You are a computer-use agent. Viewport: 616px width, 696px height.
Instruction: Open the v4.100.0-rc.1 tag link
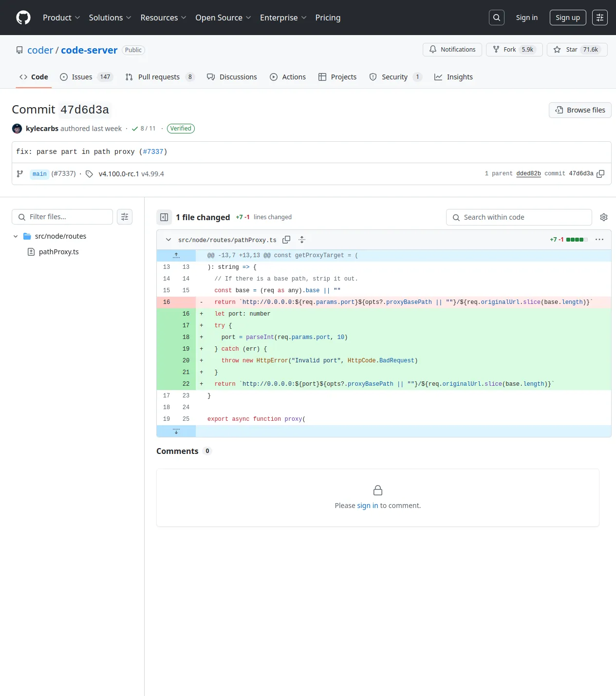click(119, 174)
